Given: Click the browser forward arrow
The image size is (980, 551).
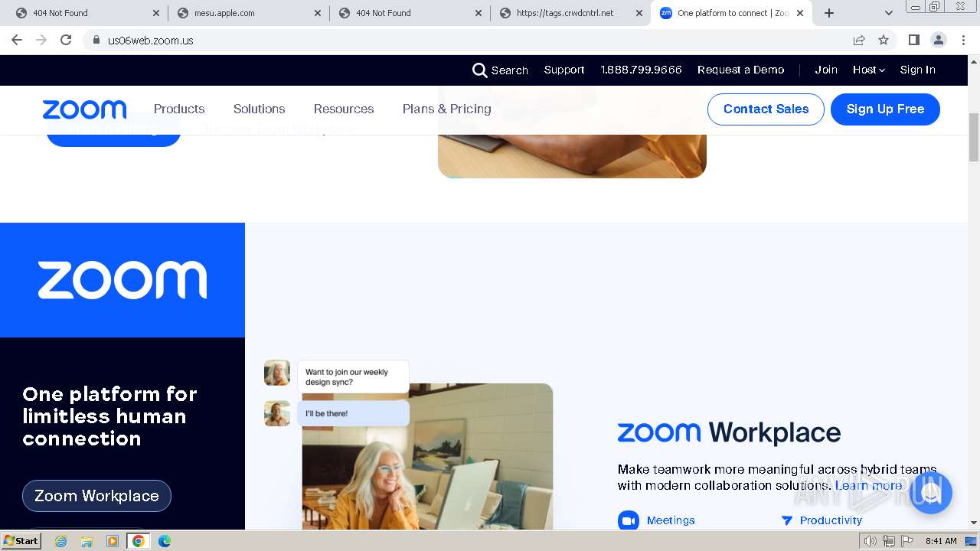Looking at the screenshot, I should pyautogui.click(x=41, y=41).
